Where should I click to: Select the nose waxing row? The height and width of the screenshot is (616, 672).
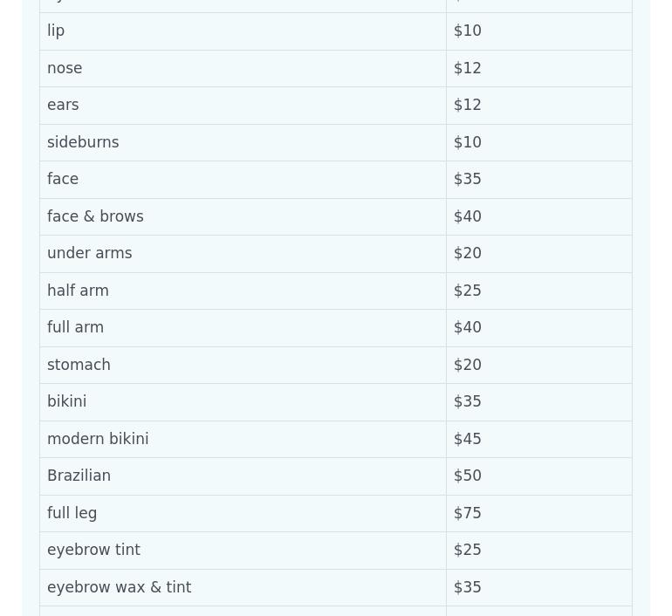click(x=65, y=68)
